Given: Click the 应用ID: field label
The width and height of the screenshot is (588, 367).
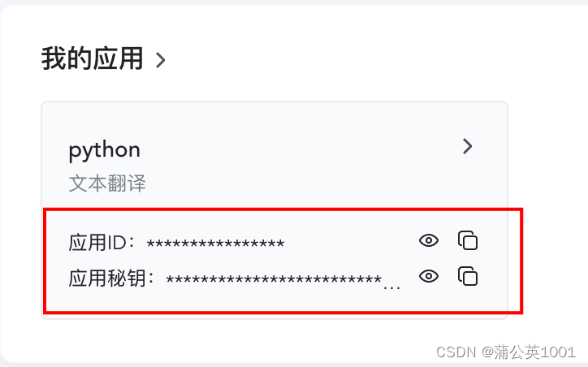Looking at the screenshot, I should click(x=102, y=242).
